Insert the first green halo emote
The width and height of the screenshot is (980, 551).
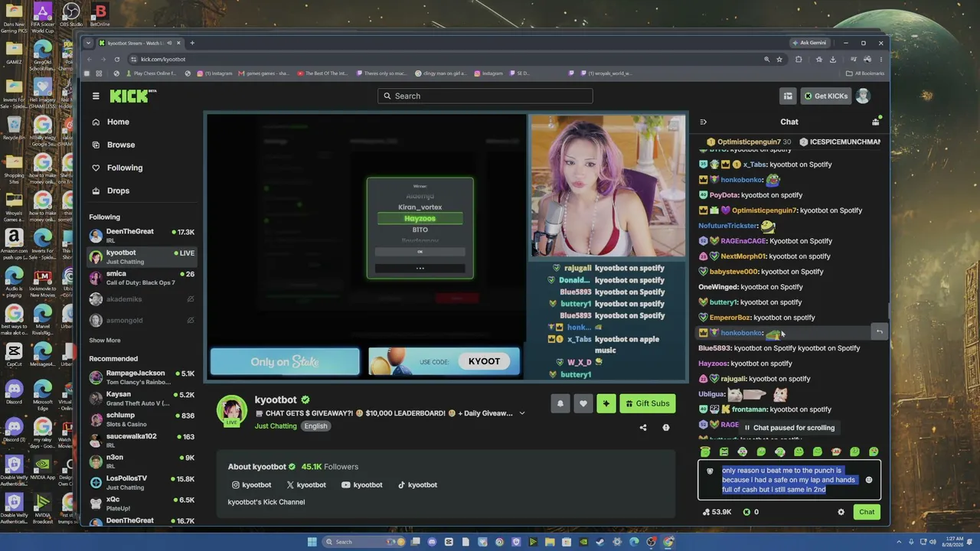click(x=705, y=452)
